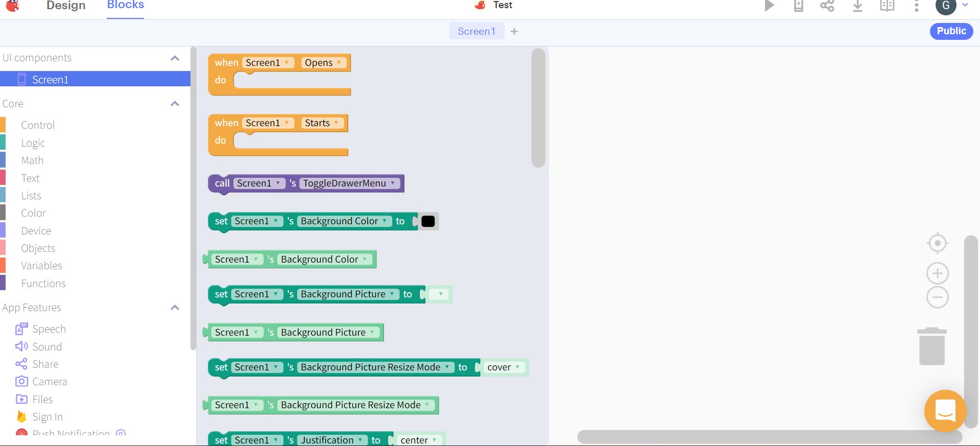Open the Color blocks category
980x446 pixels.
click(x=33, y=213)
